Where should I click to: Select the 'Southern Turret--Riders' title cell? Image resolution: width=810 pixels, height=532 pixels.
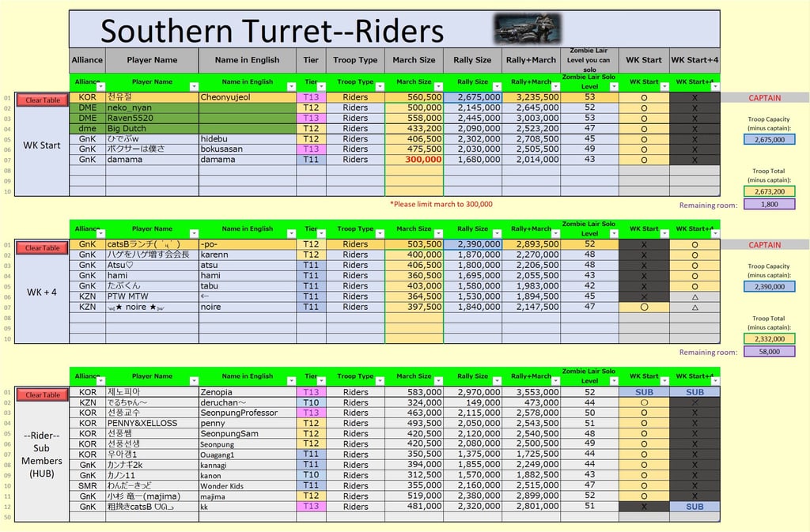click(395, 29)
